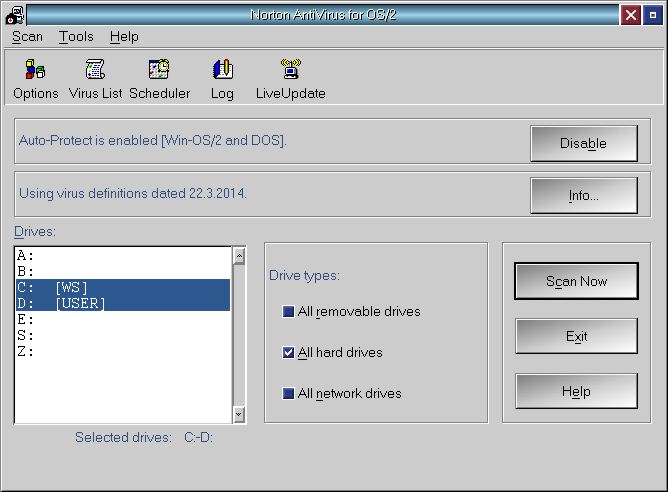This screenshot has height=492, width=668.
Task: Toggle All removable drives checkbox
Action: pos(288,311)
